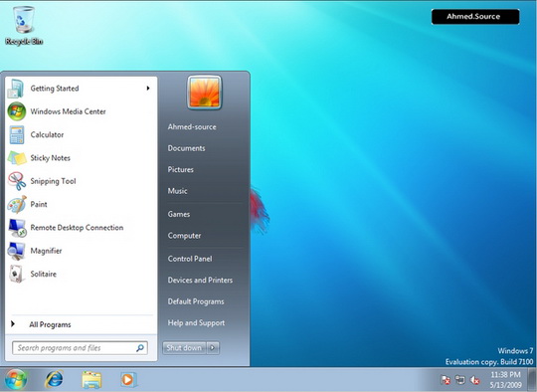Image resolution: width=537 pixels, height=392 pixels.
Task: Open Windows Media Player from the taskbar
Action: (128, 380)
